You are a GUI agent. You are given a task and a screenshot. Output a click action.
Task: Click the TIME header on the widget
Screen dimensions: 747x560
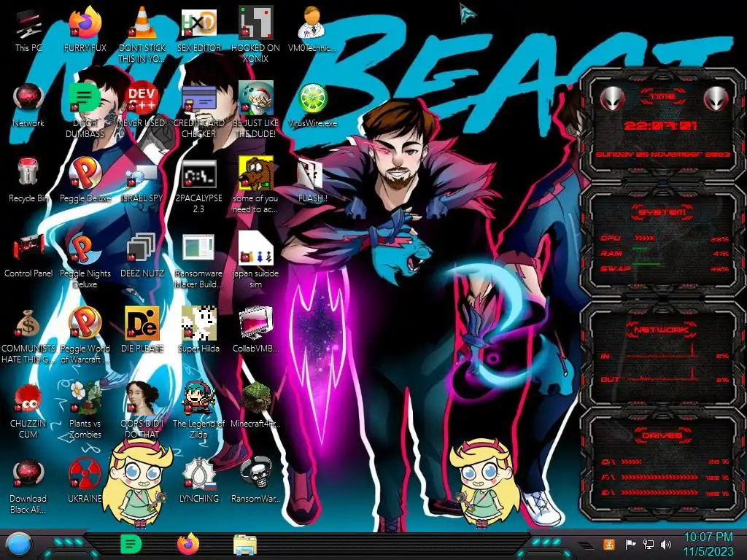point(662,97)
